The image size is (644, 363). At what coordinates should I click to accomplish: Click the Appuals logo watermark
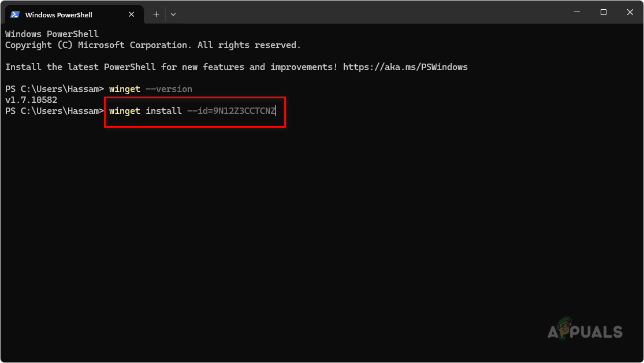[x=586, y=332]
